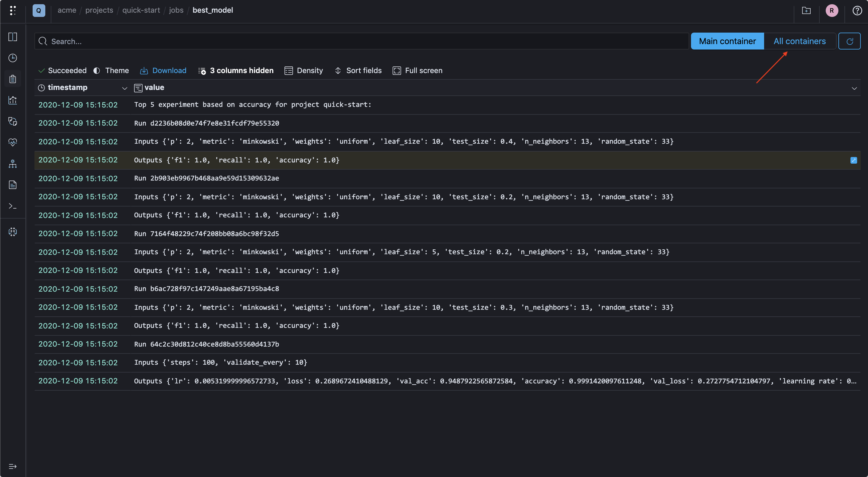Select Inputs row with leaf_size 5
Viewport: 868px width, 477px height.
[x=447, y=252]
